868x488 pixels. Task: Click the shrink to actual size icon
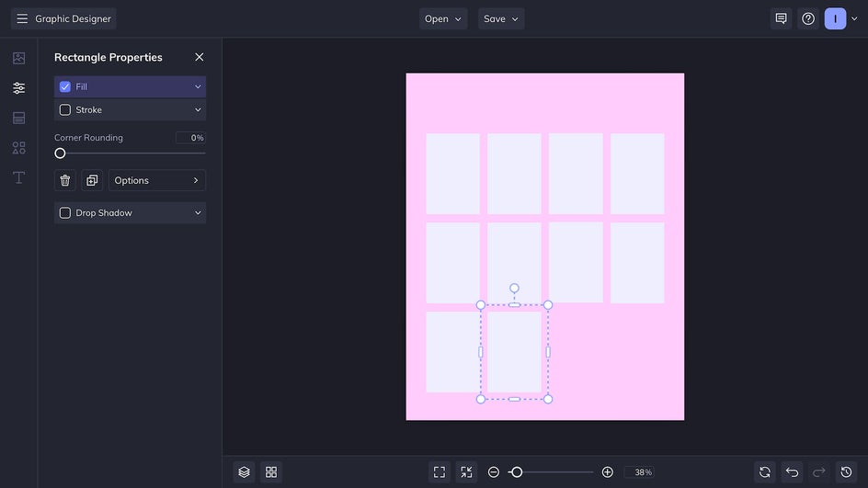[467, 472]
